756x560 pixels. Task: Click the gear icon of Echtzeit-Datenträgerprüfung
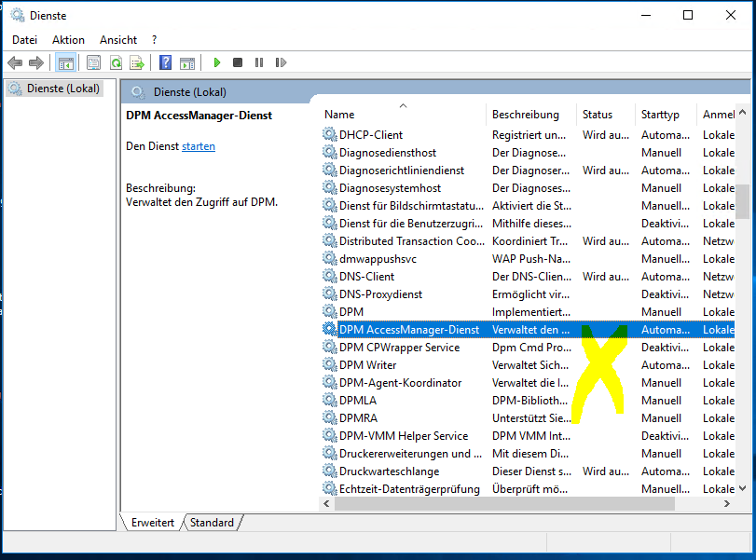[x=330, y=488]
